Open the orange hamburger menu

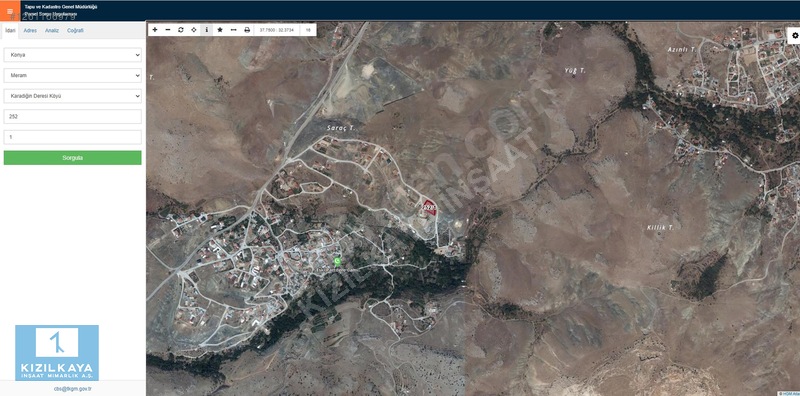(x=10, y=11)
